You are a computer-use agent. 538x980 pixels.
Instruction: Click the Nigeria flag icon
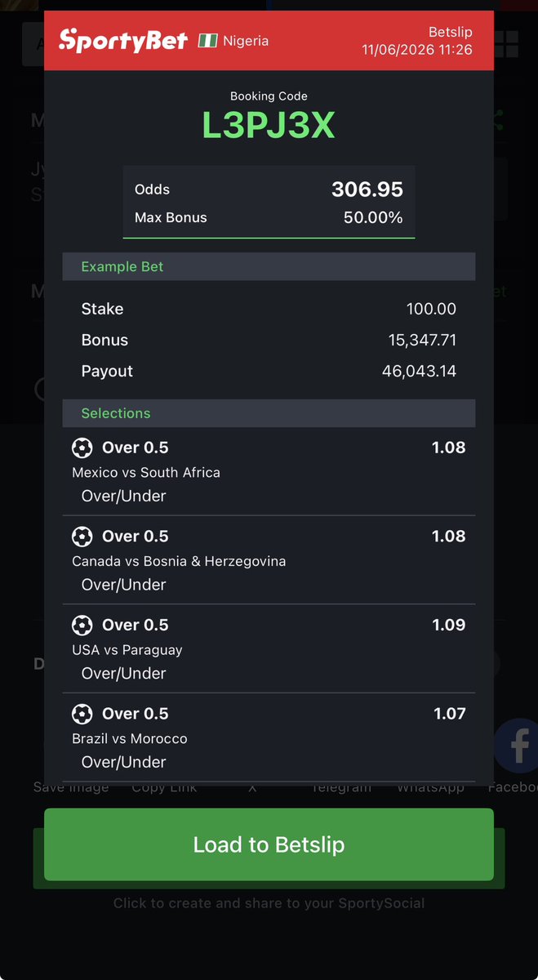(207, 40)
